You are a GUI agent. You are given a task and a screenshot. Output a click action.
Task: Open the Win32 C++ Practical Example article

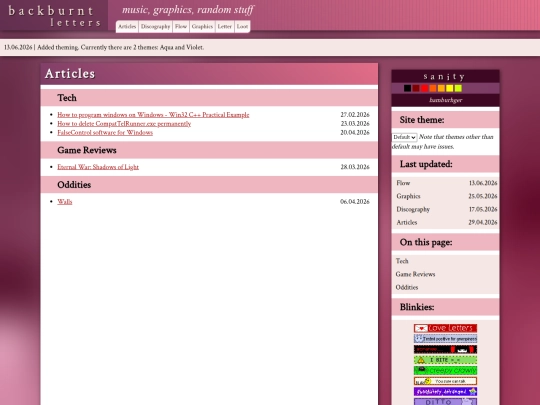pos(153,115)
